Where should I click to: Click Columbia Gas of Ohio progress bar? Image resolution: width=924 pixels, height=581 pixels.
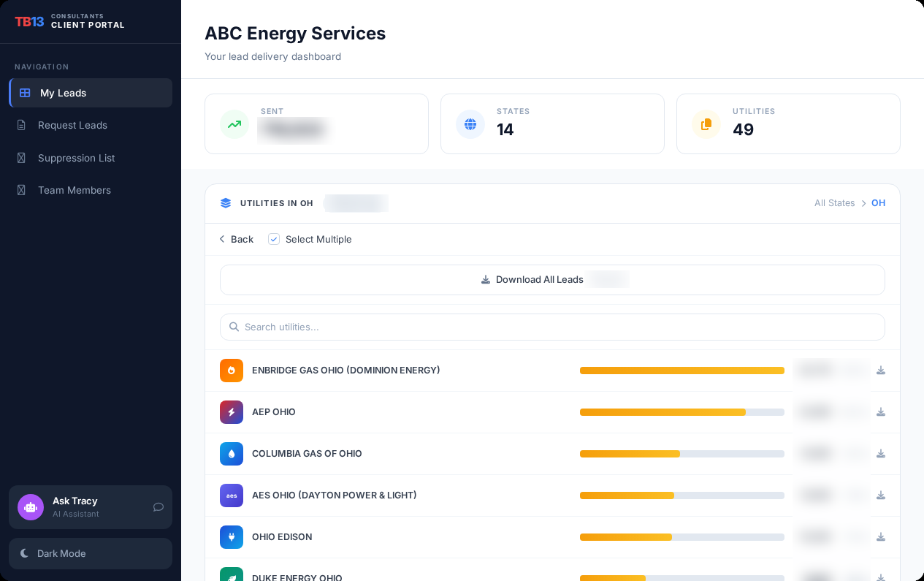click(x=682, y=454)
